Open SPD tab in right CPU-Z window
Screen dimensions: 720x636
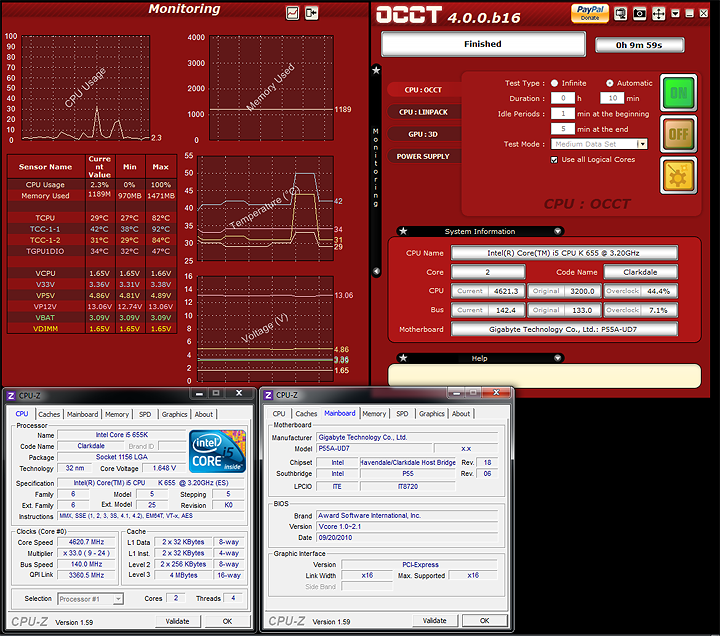pos(402,414)
